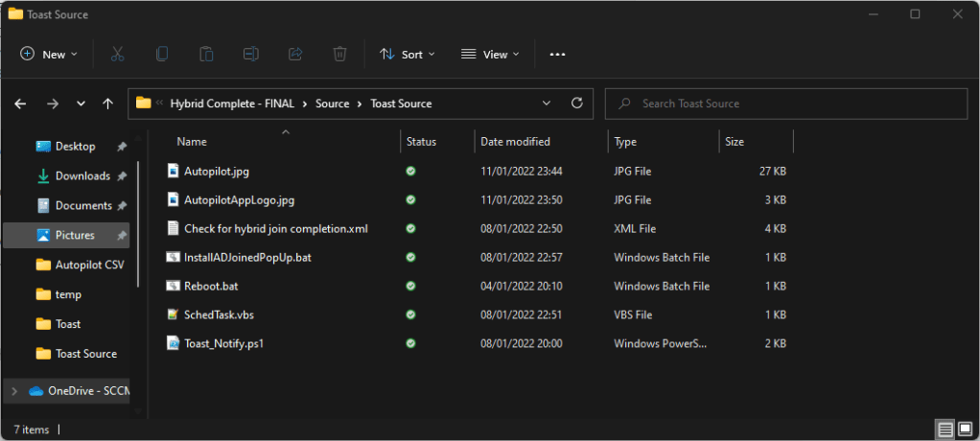Click the Copy icon in toolbar
The width and height of the screenshot is (980, 441).
tap(162, 55)
